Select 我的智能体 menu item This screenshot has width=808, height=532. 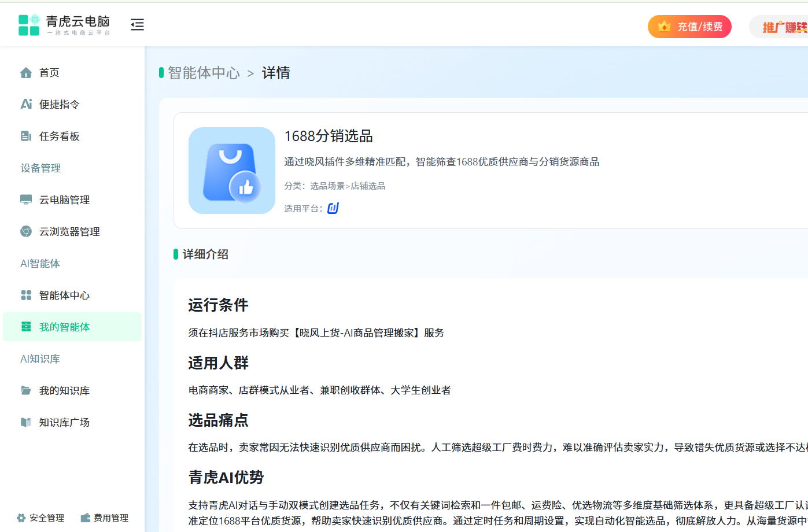coord(72,327)
